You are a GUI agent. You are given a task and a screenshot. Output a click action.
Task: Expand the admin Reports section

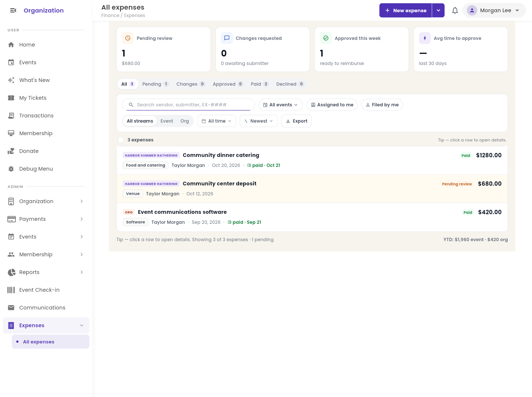point(46,272)
